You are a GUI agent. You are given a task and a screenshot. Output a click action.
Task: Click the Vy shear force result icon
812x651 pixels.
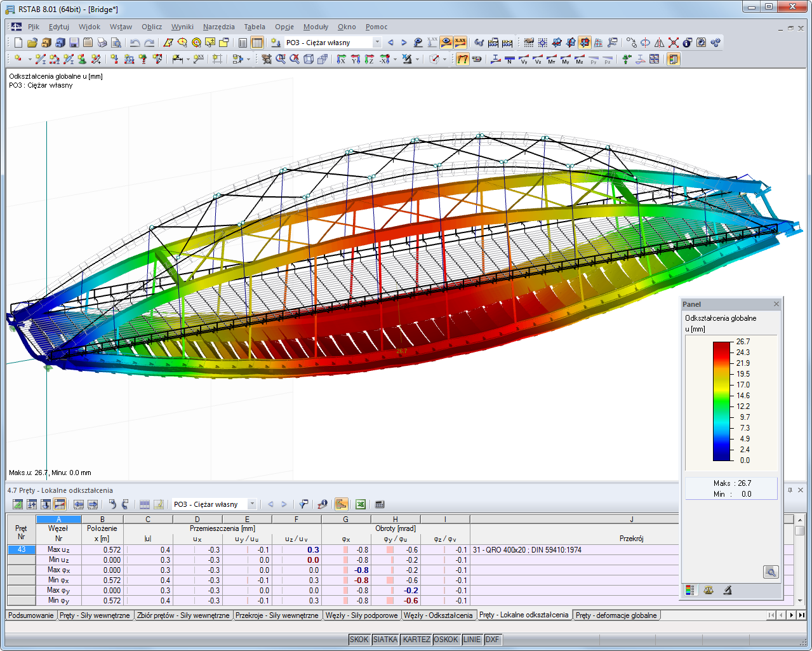[x=524, y=59]
